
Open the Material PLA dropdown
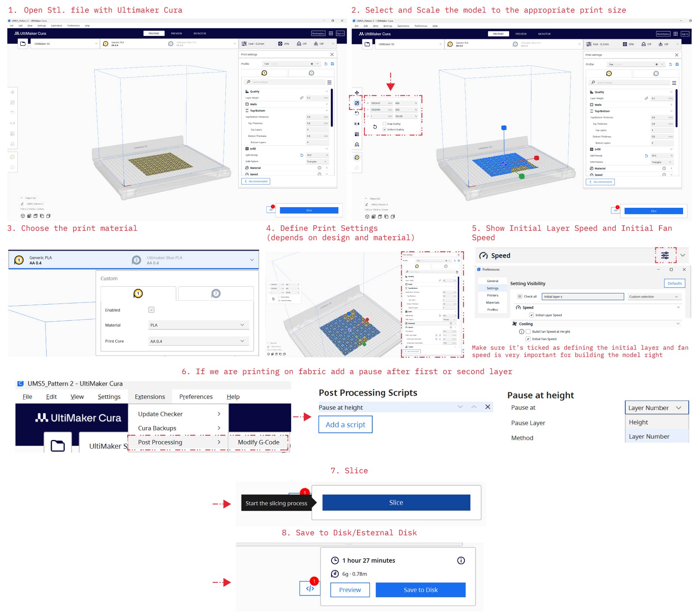(x=198, y=325)
